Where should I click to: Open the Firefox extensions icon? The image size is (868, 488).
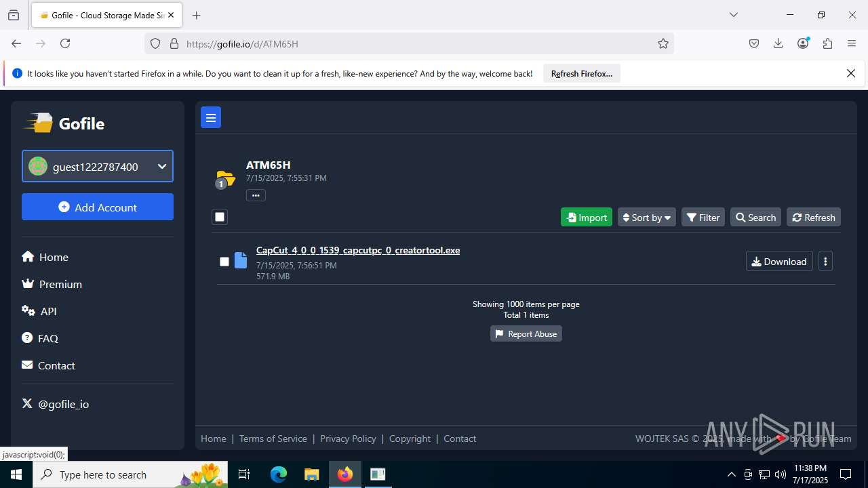point(827,43)
